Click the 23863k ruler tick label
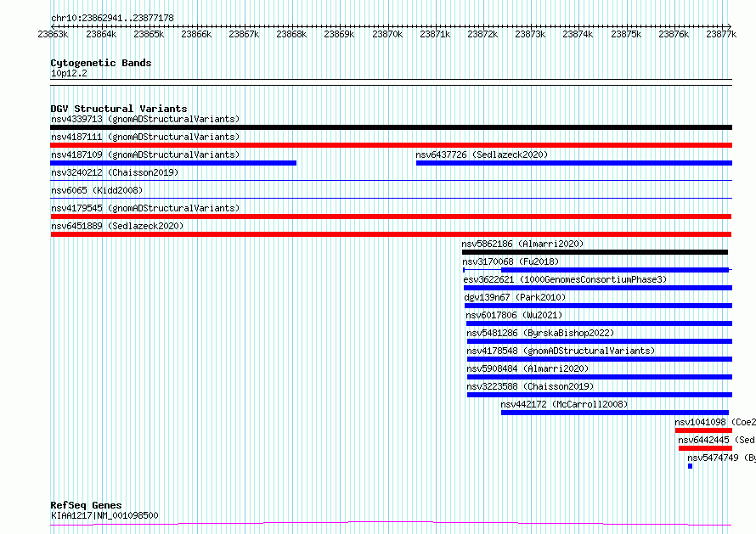Screen dimensions: 756x534 pos(53,34)
